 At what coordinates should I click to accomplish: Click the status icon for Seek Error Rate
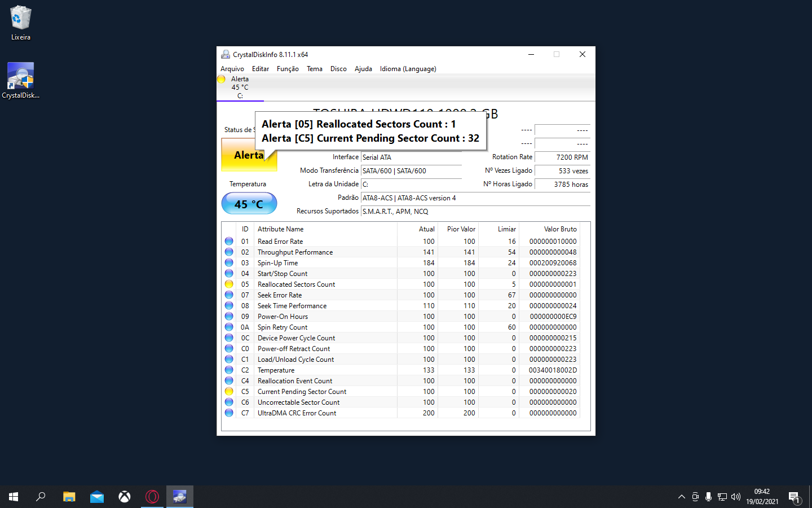click(x=229, y=295)
